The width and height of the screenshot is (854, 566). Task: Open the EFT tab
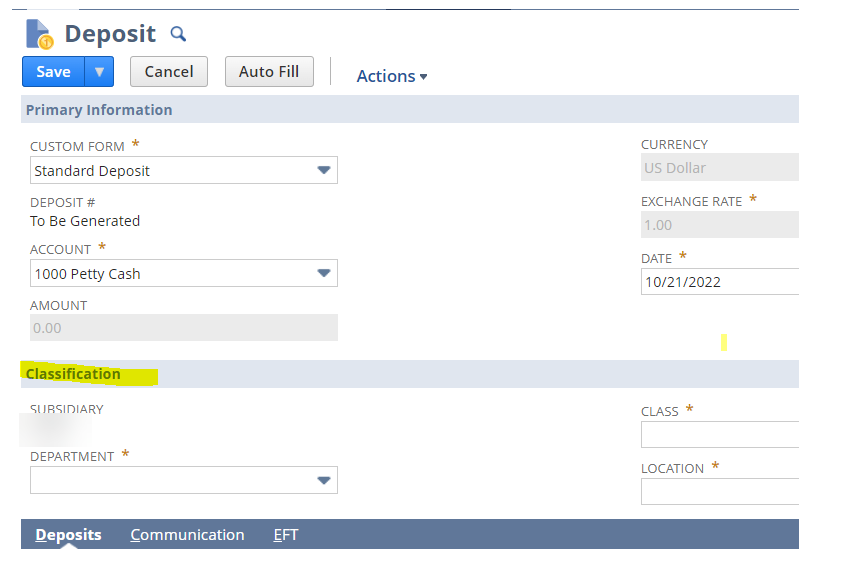286,534
